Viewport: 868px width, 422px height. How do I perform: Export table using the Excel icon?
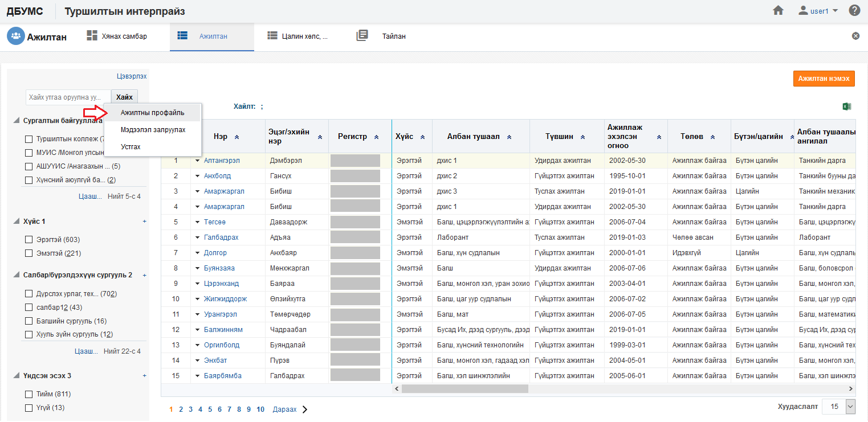847,106
